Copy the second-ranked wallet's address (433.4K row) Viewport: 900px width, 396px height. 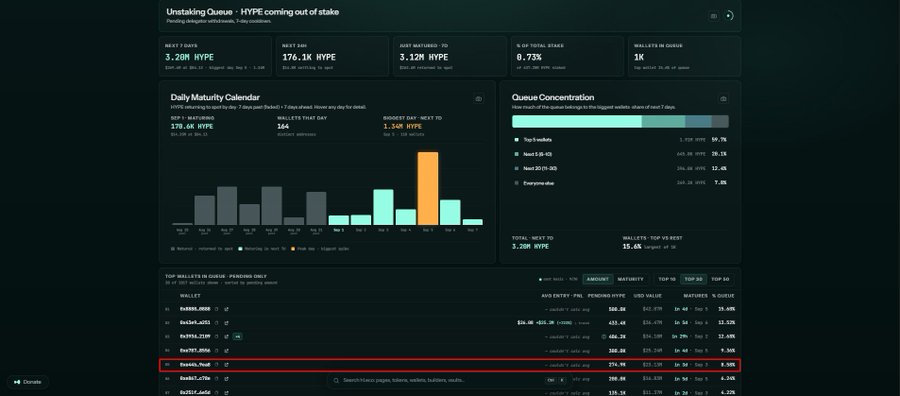pos(216,323)
